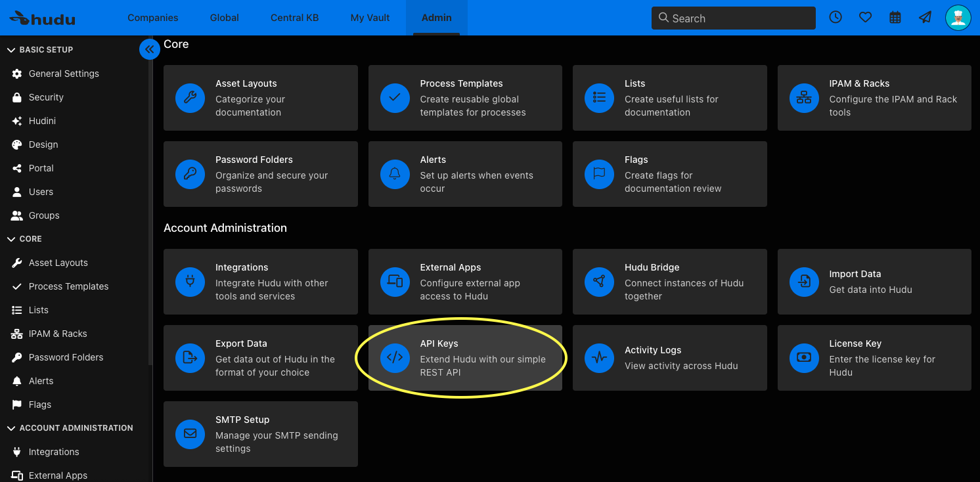Click the Hudu Bridge share icon
Screen dimensions: 980x482
(x=599, y=282)
